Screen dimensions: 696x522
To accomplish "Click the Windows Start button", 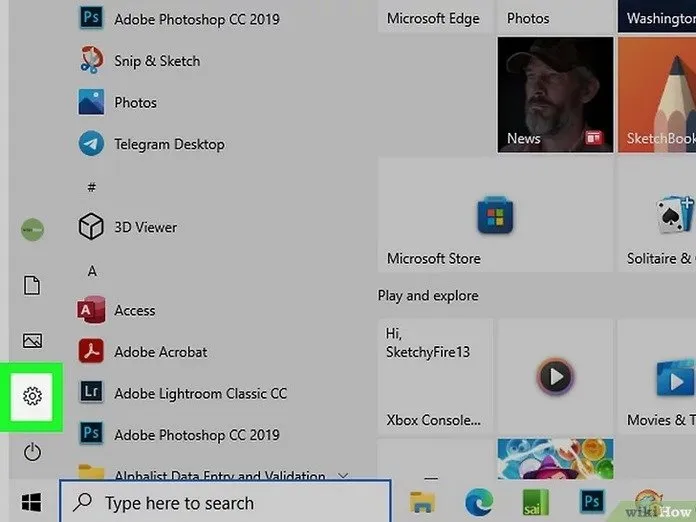I will click(x=32, y=502).
